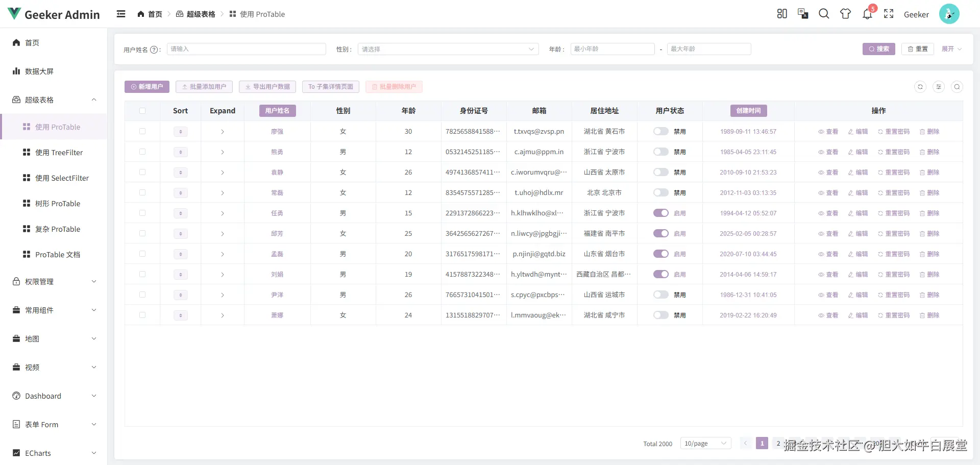Click the 新增用户 button
This screenshot has height=465, width=980.
(x=147, y=87)
